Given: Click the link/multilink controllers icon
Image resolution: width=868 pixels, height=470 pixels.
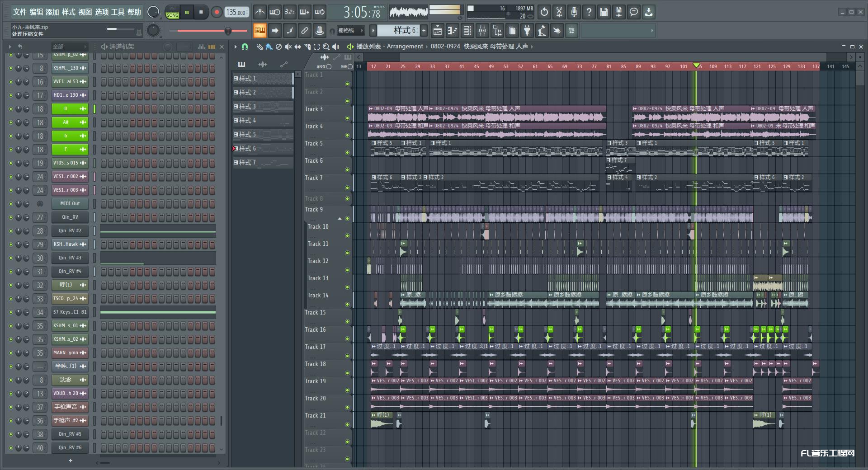Looking at the screenshot, I should pyautogui.click(x=305, y=31).
